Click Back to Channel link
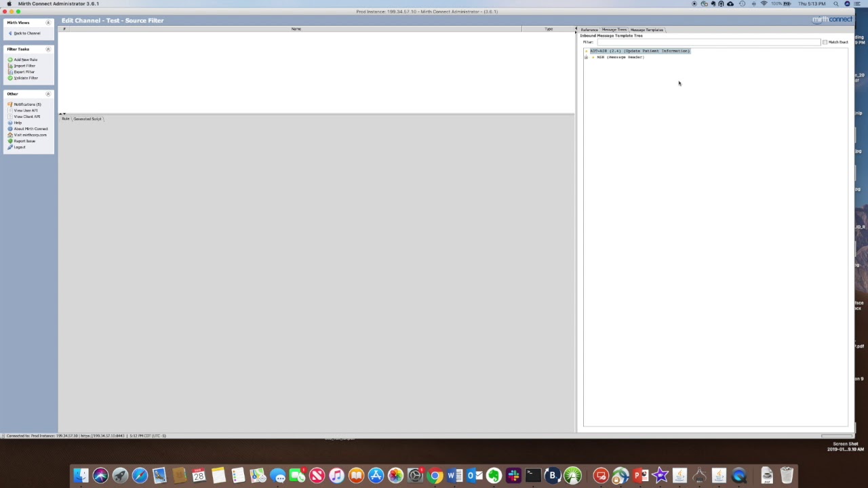 [27, 33]
